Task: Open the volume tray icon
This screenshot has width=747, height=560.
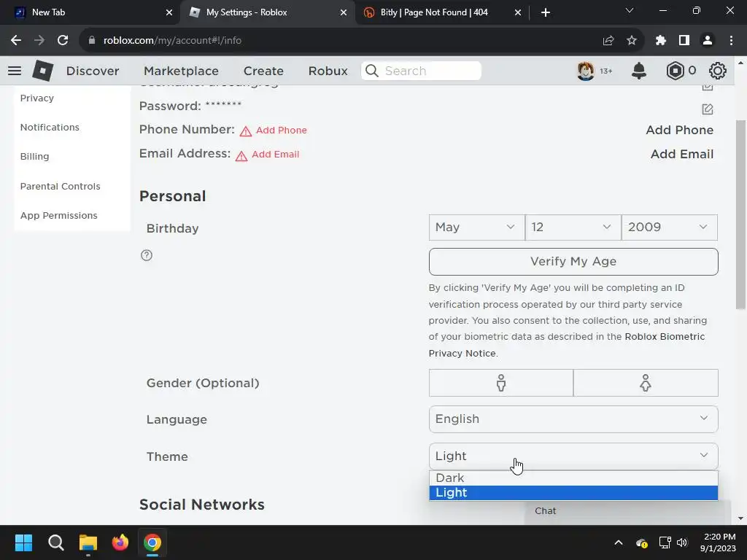Action: click(682, 542)
